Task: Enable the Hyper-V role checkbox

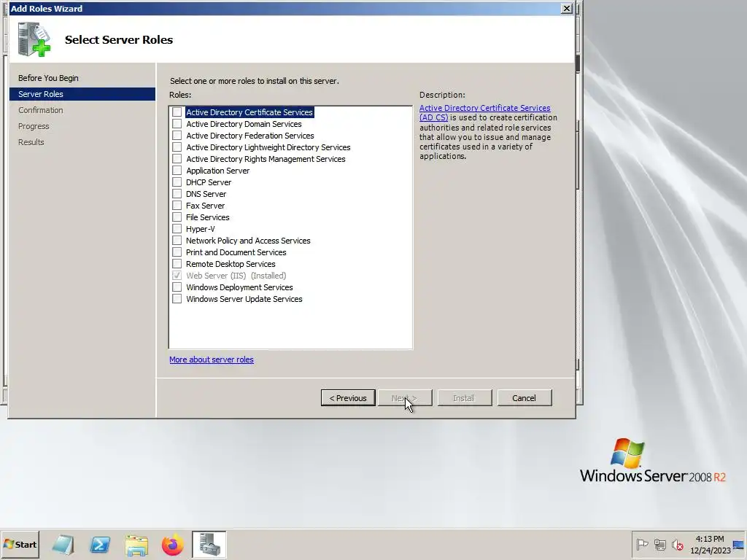Action: [x=177, y=228]
